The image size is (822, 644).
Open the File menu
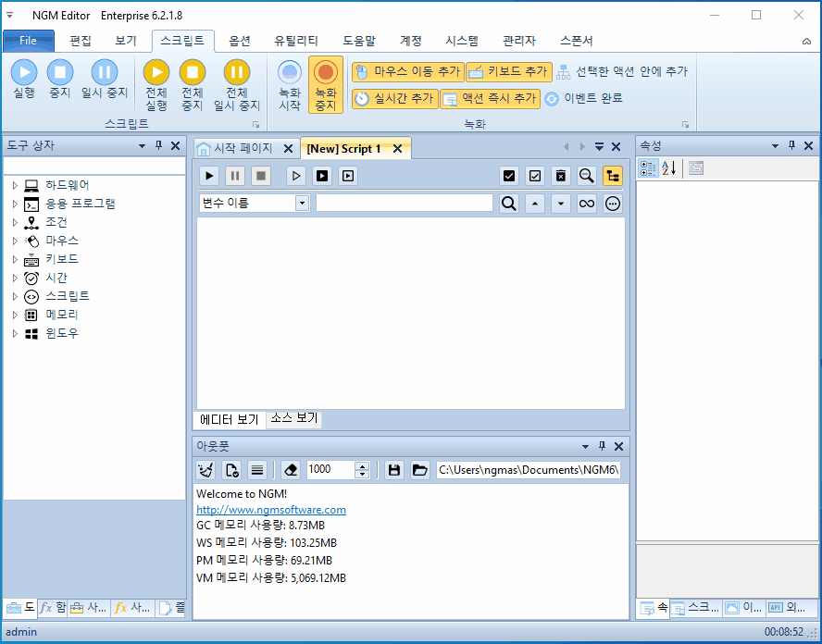tap(29, 41)
